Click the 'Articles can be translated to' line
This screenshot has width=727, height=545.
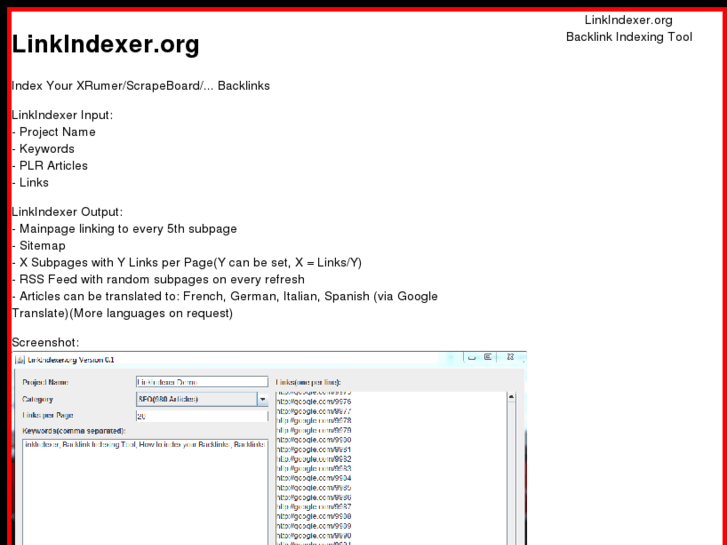pos(224,296)
